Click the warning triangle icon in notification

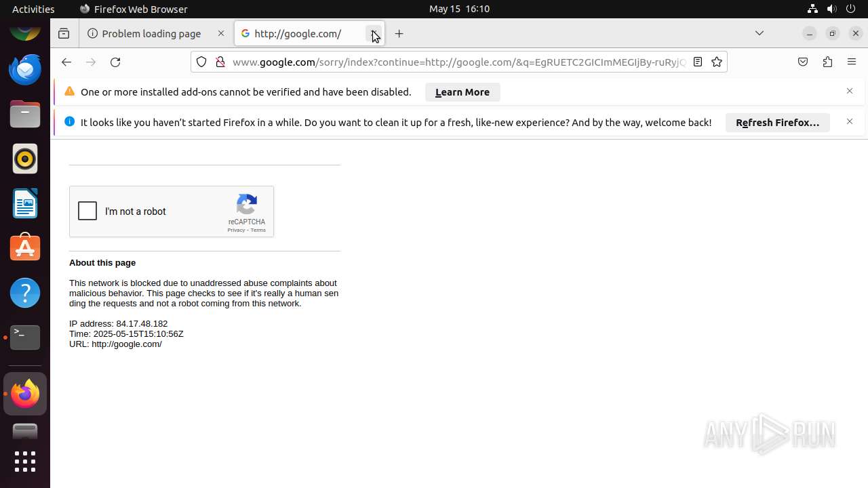pyautogui.click(x=69, y=91)
